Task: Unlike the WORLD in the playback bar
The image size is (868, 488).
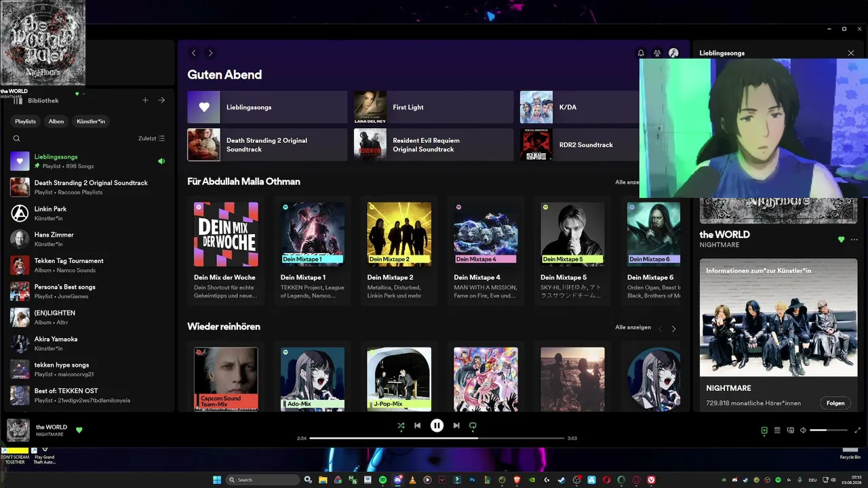Action: pyautogui.click(x=79, y=430)
